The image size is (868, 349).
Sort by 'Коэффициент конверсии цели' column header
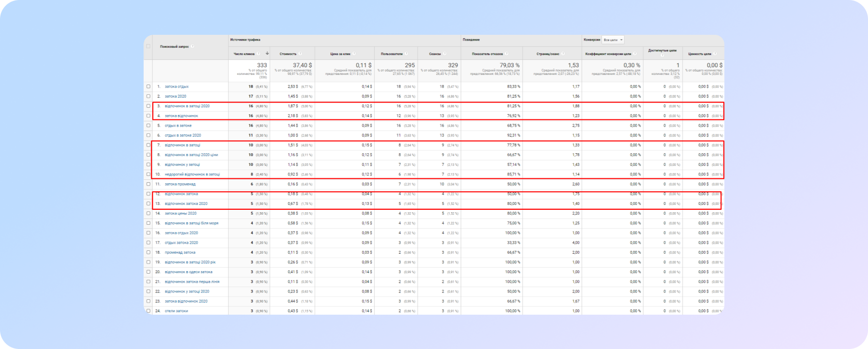608,54
